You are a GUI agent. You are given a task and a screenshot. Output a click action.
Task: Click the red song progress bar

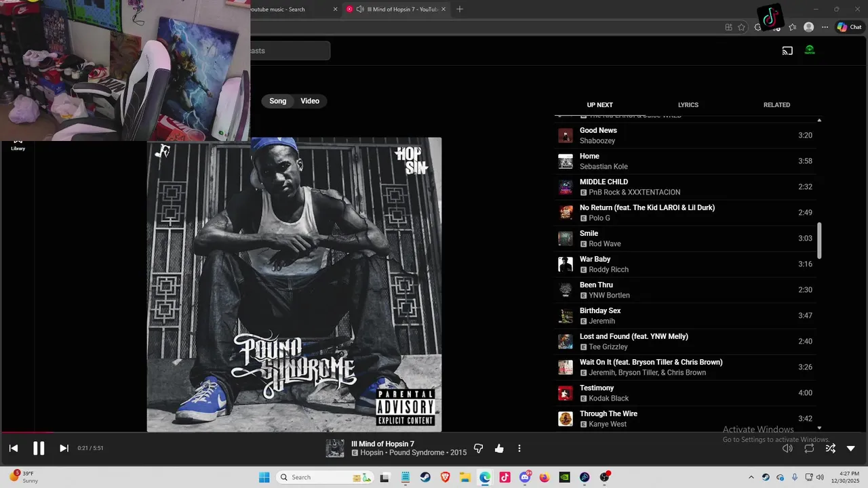tap(27, 432)
